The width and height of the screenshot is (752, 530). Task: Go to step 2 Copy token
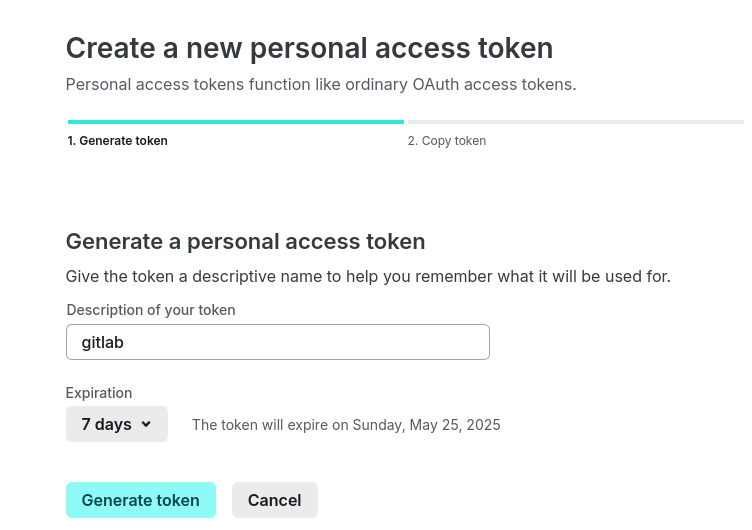[446, 141]
